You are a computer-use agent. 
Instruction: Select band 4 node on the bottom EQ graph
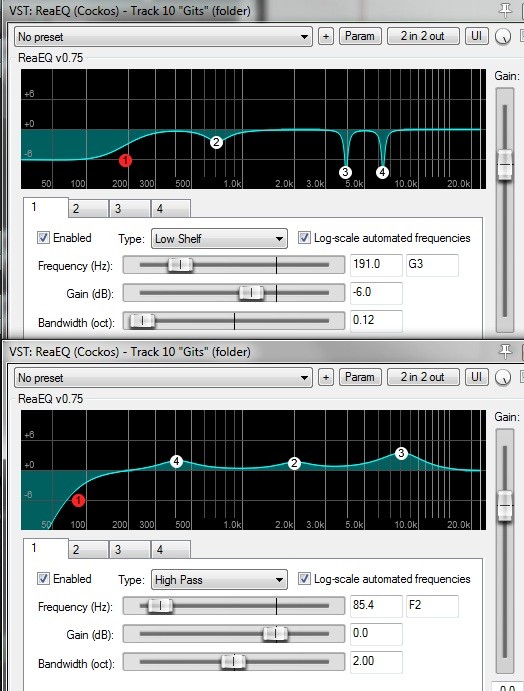click(176, 461)
